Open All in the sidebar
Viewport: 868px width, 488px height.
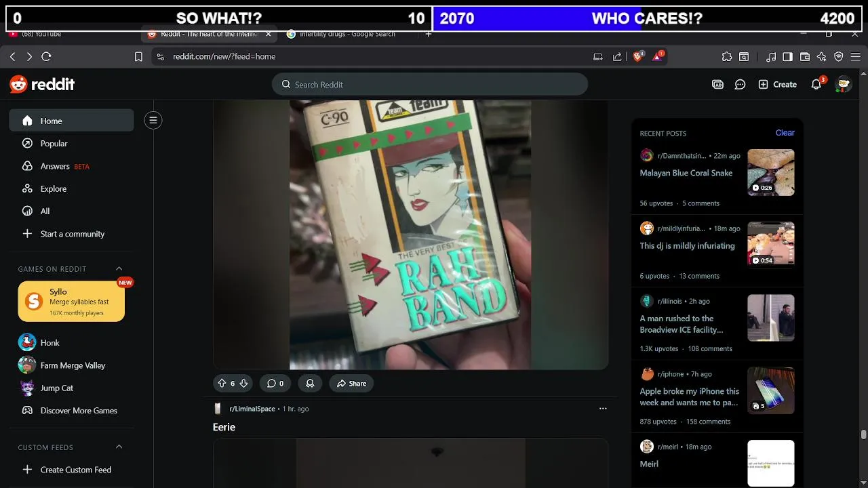(x=71, y=211)
